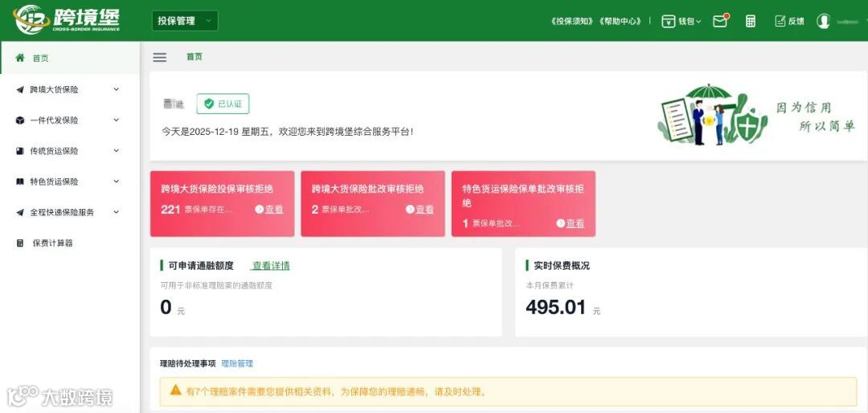Click the paper plane icon beside 跨境大货保险
Viewport: 868px width, 413px height.
(20, 90)
